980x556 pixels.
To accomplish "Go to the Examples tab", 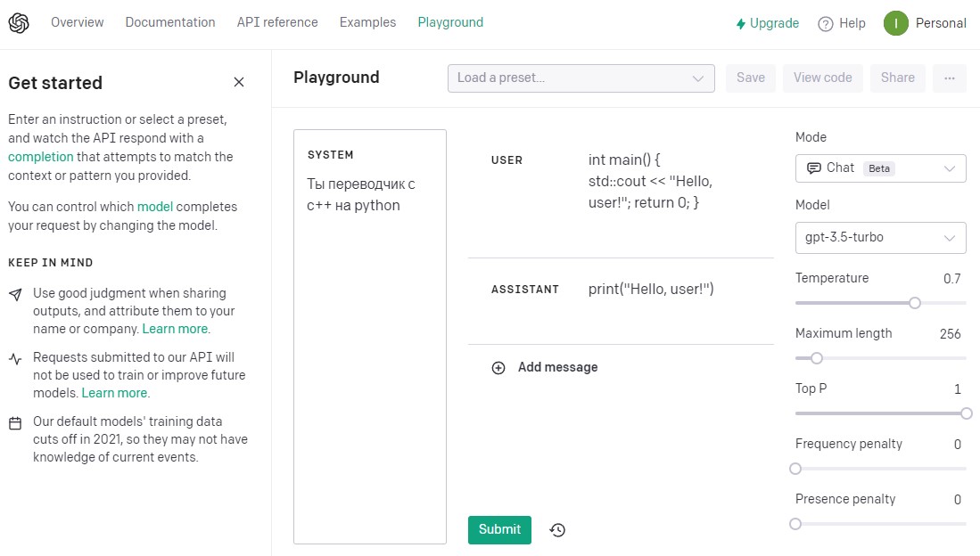I will click(x=367, y=22).
